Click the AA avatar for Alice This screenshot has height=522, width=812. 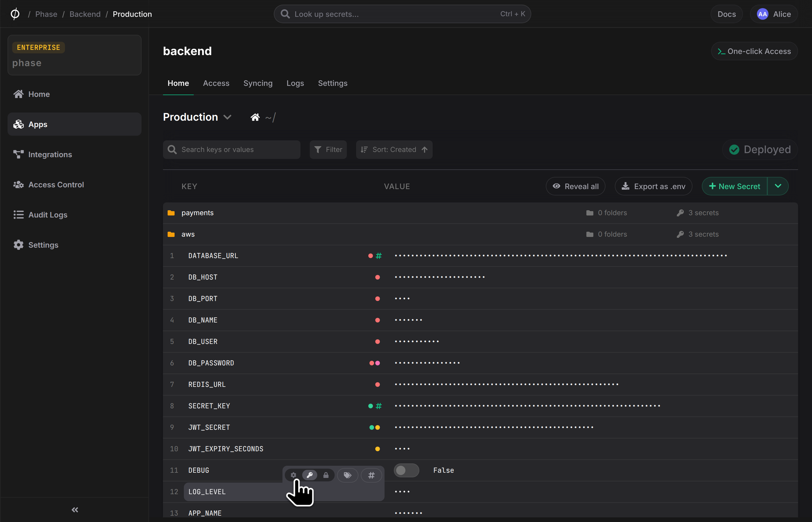click(x=762, y=14)
